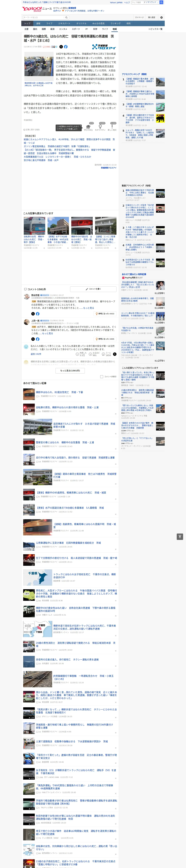Select the 速報 tab
The image size is (186, 868).
coord(38,23)
